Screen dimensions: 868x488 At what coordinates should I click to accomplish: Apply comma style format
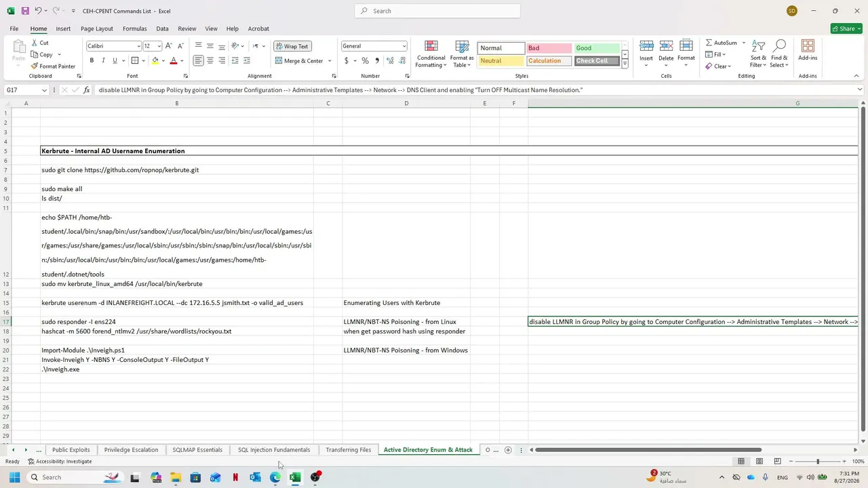[377, 60]
